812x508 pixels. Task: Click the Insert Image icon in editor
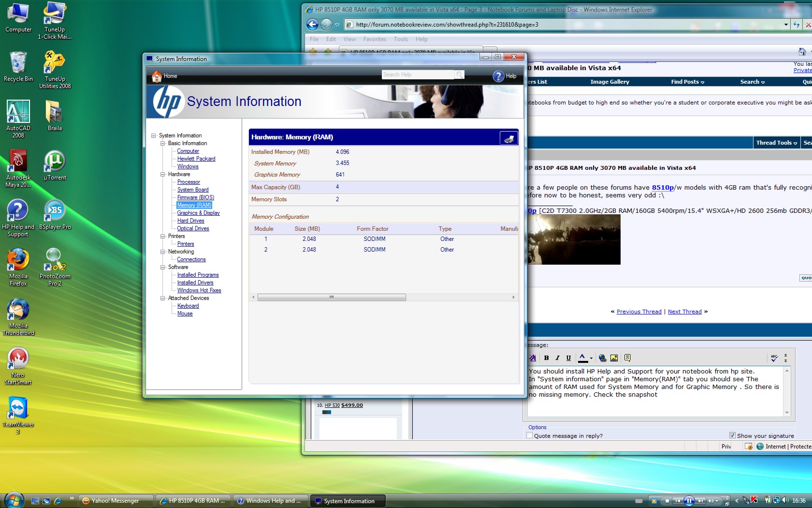pos(614,358)
